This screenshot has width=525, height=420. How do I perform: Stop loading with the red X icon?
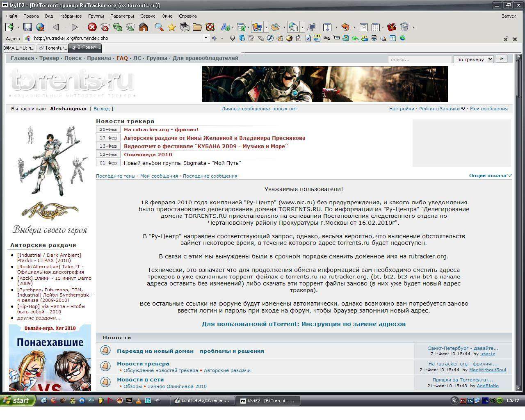[92, 27]
